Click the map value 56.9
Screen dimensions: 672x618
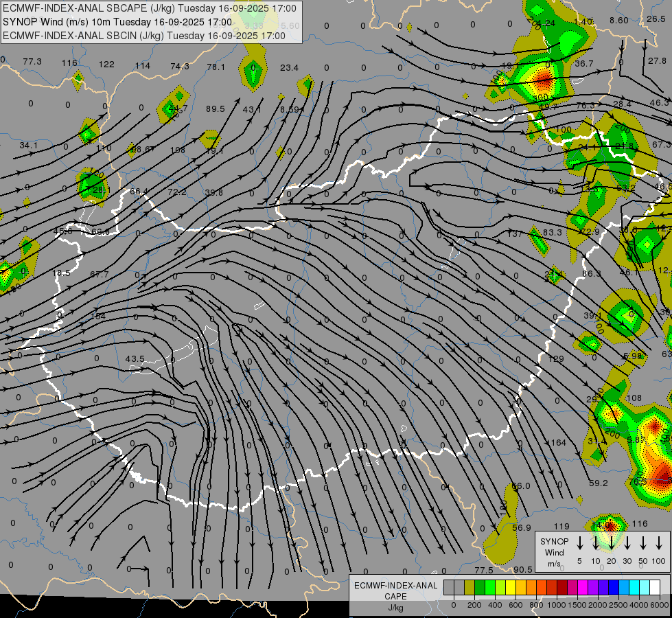(522, 527)
